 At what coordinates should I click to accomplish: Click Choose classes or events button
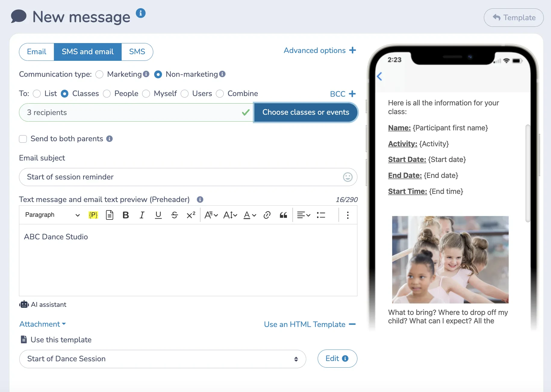pyautogui.click(x=306, y=112)
